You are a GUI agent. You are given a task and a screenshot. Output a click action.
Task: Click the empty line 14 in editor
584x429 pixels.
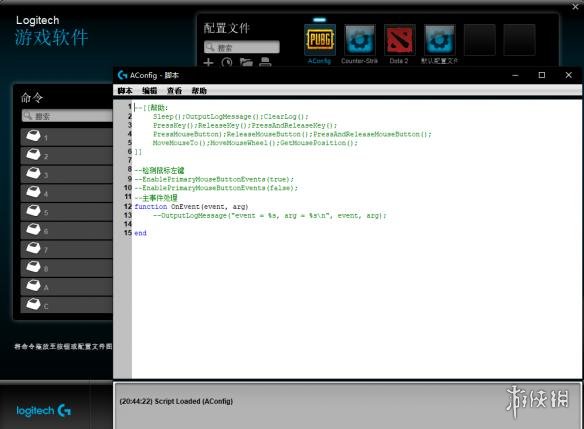pyautogui.click(x=356, y=224)
